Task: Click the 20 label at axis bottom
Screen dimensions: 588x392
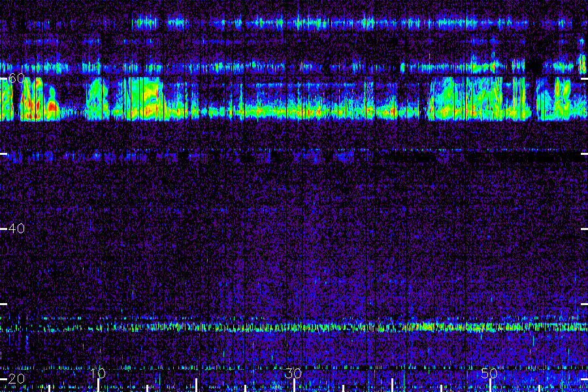Action: coord(16,379)
